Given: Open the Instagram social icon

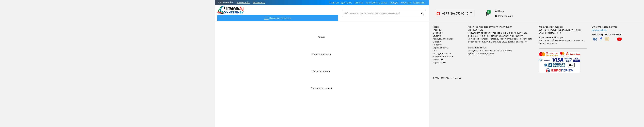Looking at the screenshot, I should [x=607, y=39].
